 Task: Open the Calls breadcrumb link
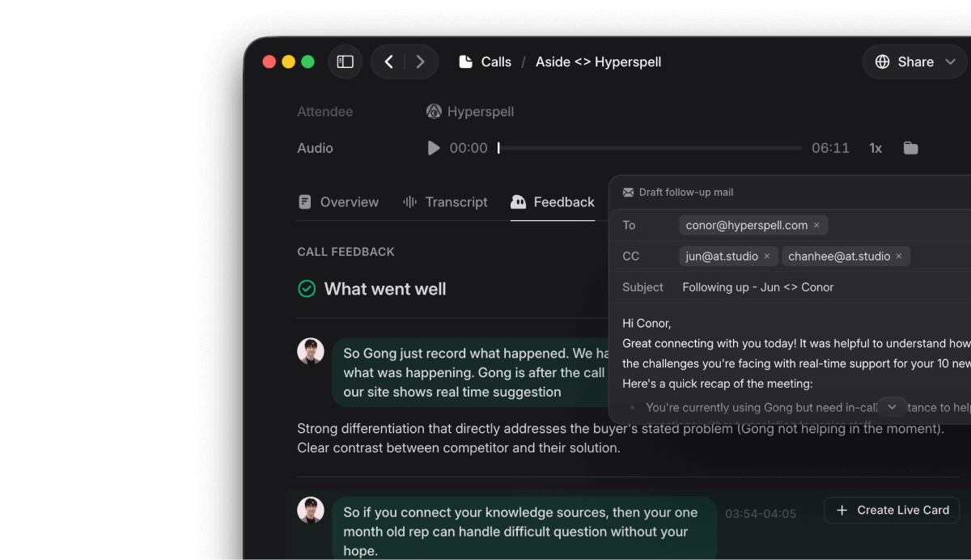pos(494,61)
